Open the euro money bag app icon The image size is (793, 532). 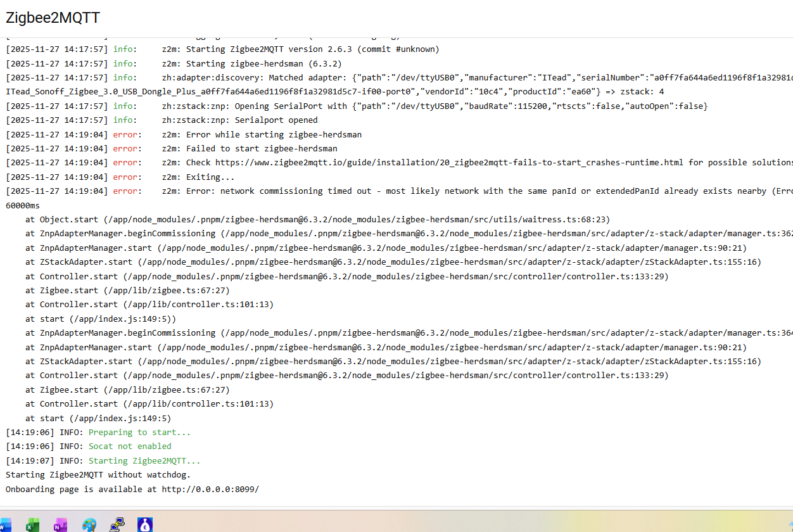[x=145, y=524]
